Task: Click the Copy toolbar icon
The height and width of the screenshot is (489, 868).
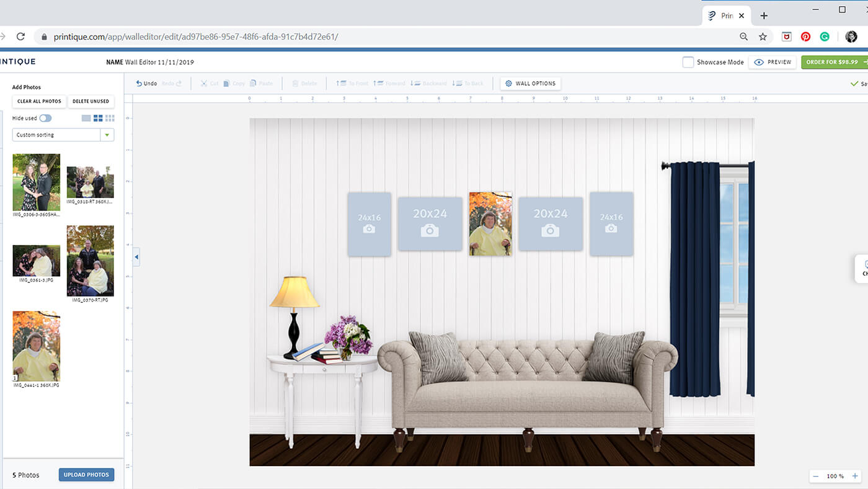Action: tap(226, 83)
